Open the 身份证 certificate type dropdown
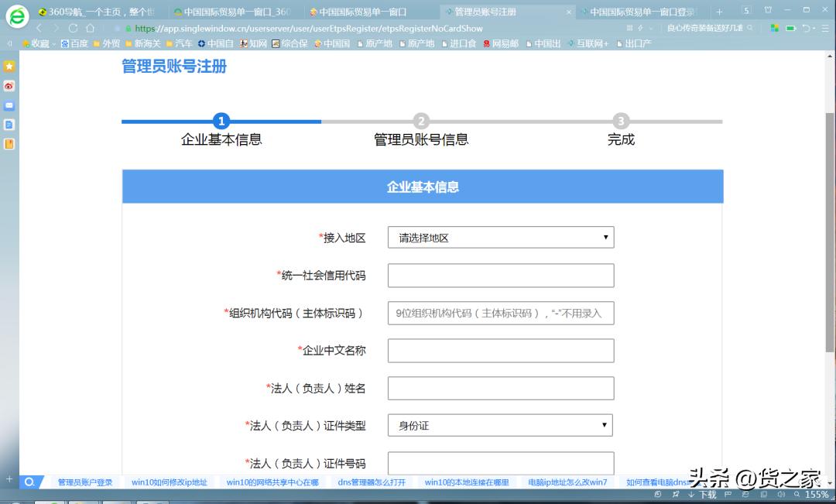Screen dimensions: 836x504 pos(500,425)
